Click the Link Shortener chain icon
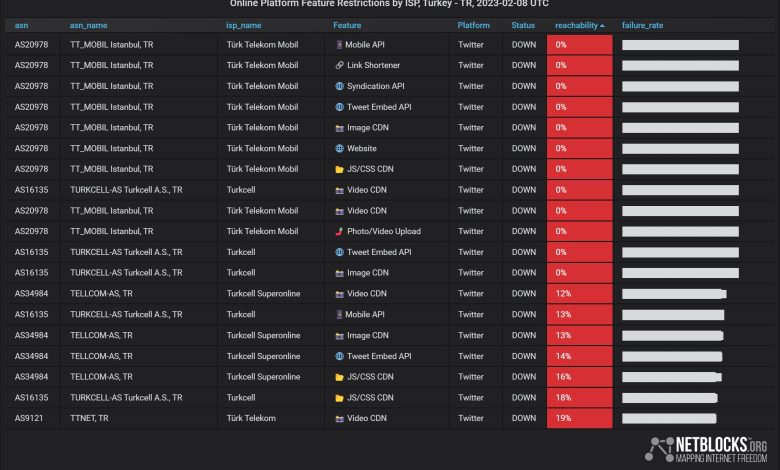The height and width of the screenshot is (470, 780). [x=340, y=65]
